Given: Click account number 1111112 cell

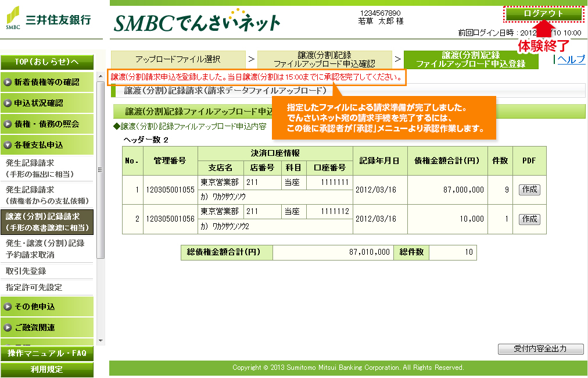Looking at the screenshot, I should tap(329, 212).
